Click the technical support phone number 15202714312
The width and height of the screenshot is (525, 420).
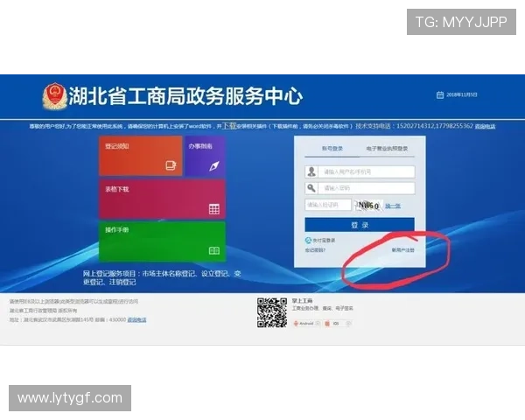[415, 126]
